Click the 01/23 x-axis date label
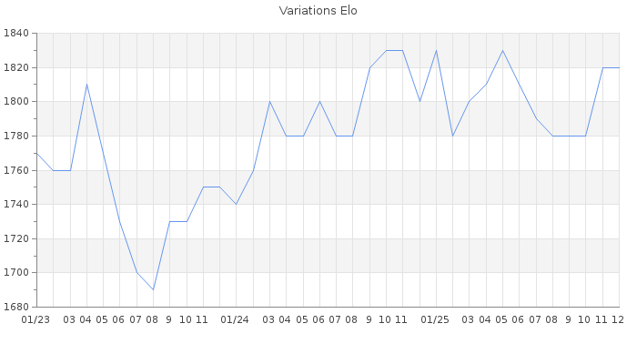The image size is (637, 364). (36, 320)
